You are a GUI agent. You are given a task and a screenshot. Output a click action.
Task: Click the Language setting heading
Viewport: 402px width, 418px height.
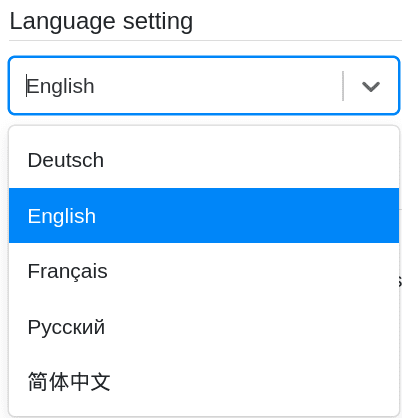(x=101, y=22)
